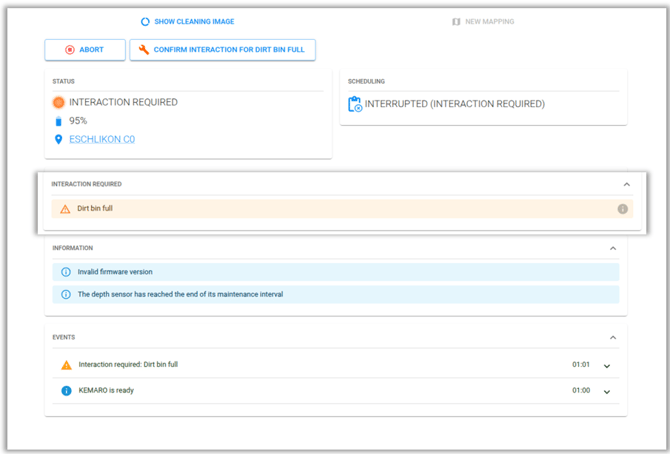
Task: Click the scheduling clipboard icon next to INTERRUPTED
Action: click(x=355, y=104)
